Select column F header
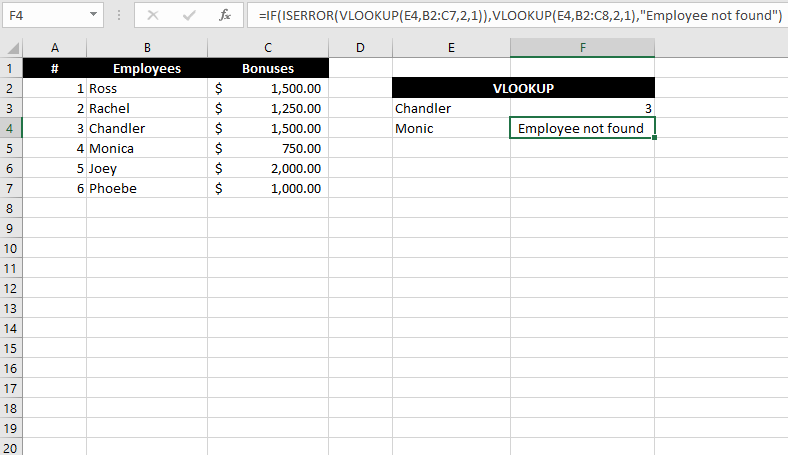 tap(582, 48)
